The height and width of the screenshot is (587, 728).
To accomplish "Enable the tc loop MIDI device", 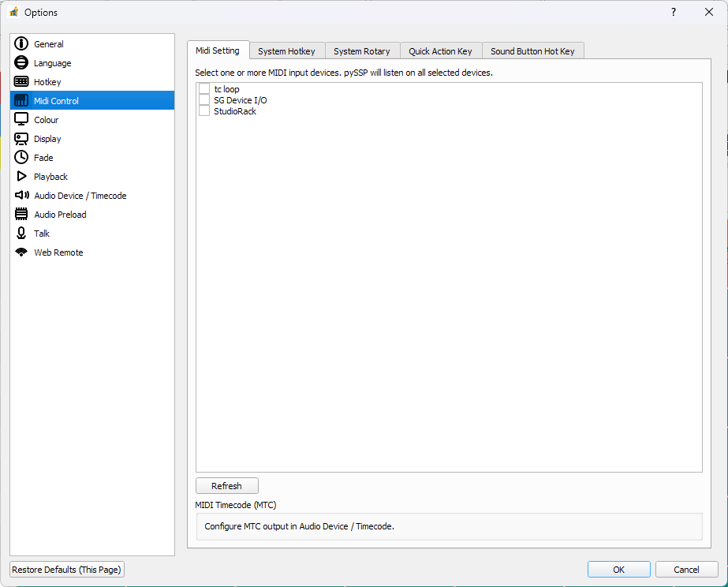I will click(204, 88).
